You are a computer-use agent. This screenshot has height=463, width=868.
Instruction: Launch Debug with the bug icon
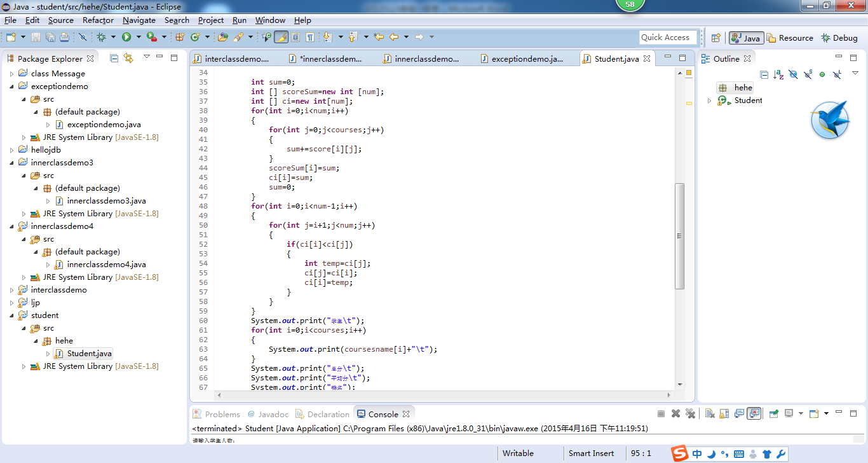pos(101,37)
